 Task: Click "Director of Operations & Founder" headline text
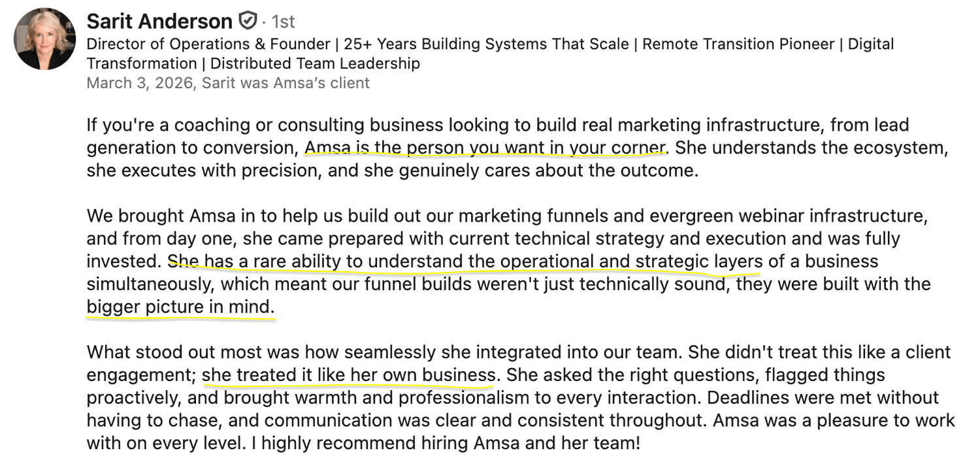pyautogui.click(x=208, y=44)
